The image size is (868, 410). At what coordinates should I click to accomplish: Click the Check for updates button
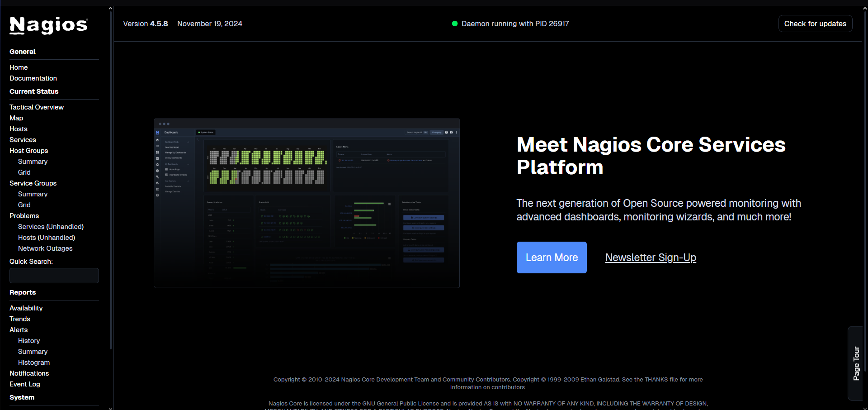[x=815, y=24]
